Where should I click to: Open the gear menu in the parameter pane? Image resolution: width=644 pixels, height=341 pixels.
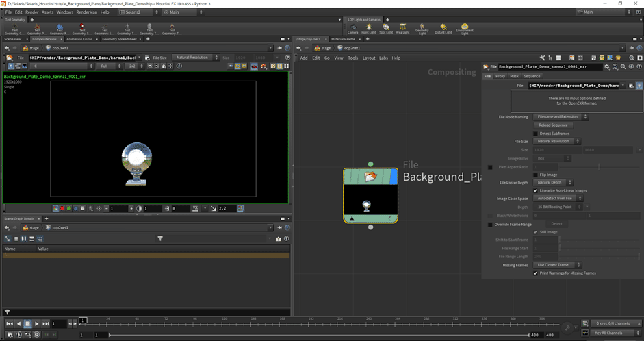[x=606, y=67]
